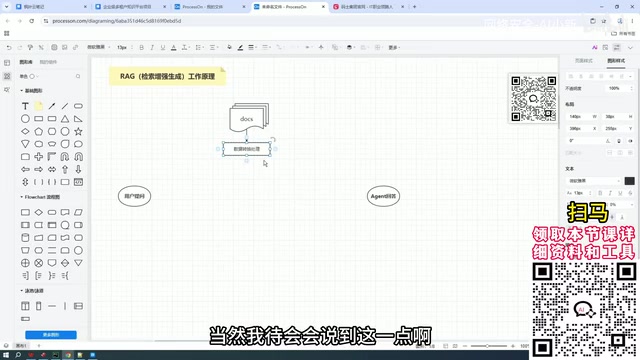Toggle underline in top toolbar
The image size is (640, 360).
coord(163,47)
